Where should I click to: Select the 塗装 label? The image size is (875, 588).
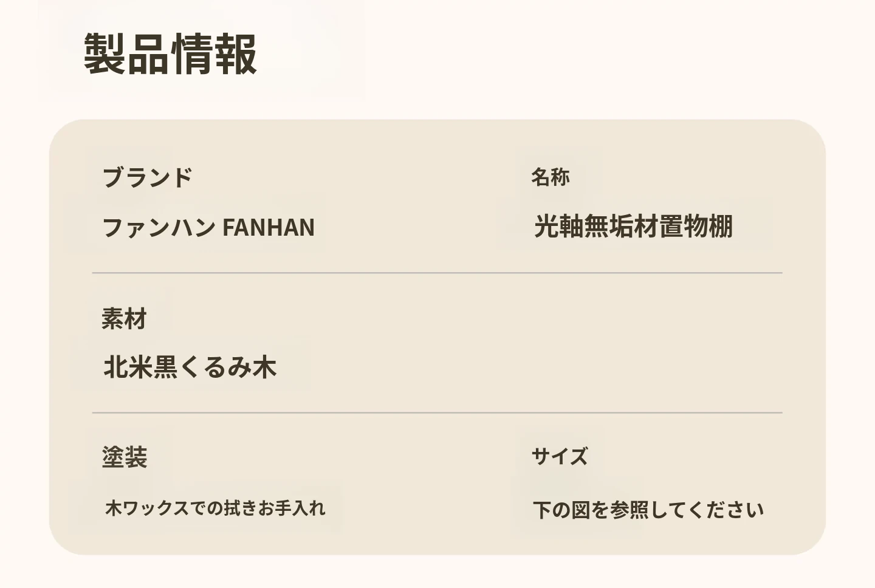coord(124,457)
